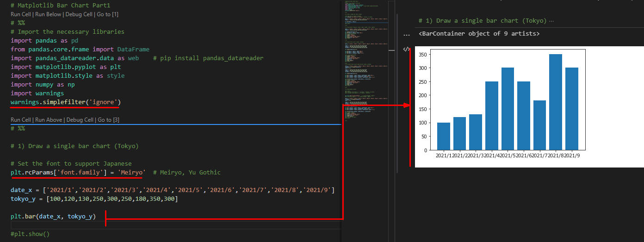Viewport: 644px width, 242px height.
Task: Click the tallest bar labeled 2021/8
Action: 556,102
